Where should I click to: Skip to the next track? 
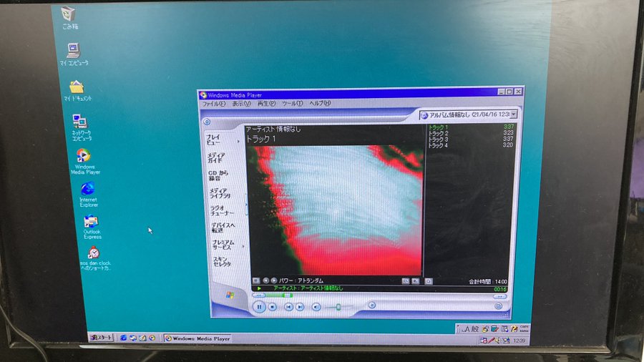point(301,307)
